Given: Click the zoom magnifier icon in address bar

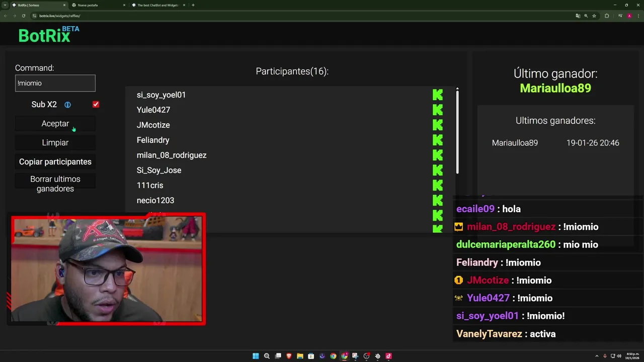Looking at the screenshot, I should [586, 16].
